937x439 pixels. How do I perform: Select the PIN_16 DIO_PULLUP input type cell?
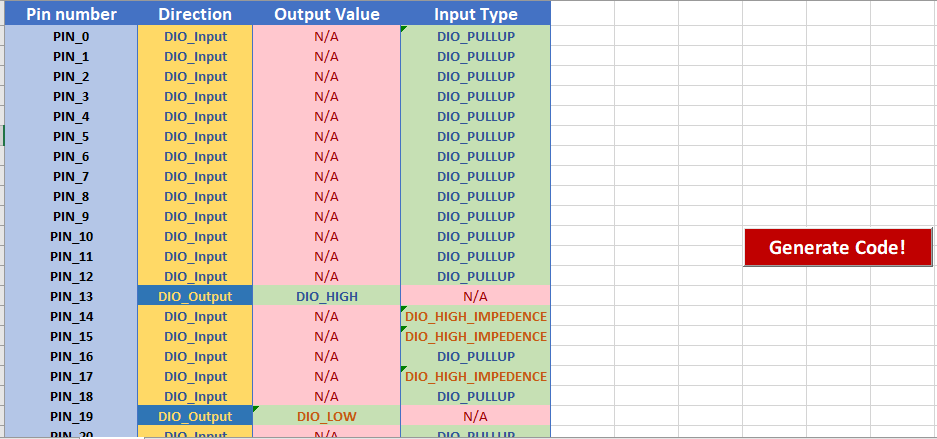475,356
